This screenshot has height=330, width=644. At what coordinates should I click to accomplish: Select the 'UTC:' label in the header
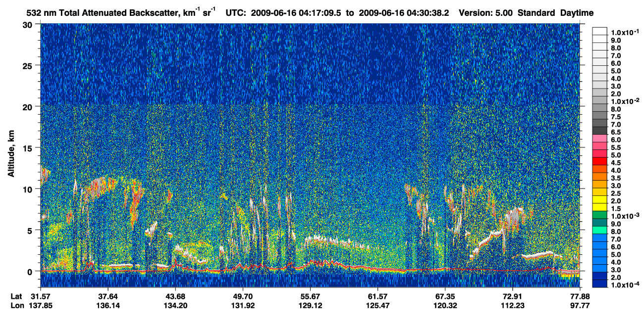(x=236, y=12)
